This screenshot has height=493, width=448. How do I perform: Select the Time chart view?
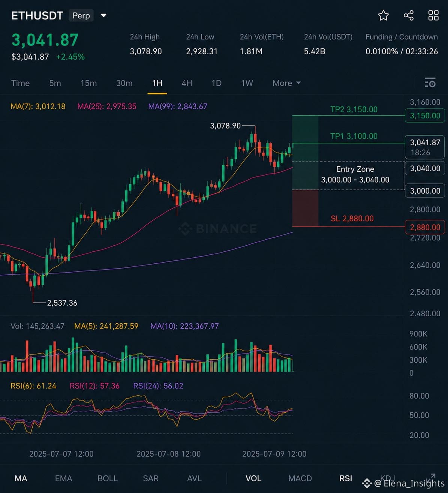point(20,83)
